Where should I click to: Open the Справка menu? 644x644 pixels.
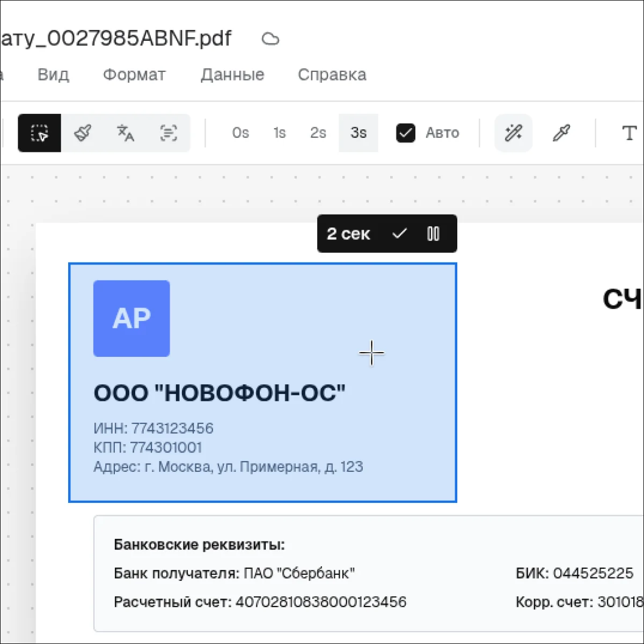[332, 75]
